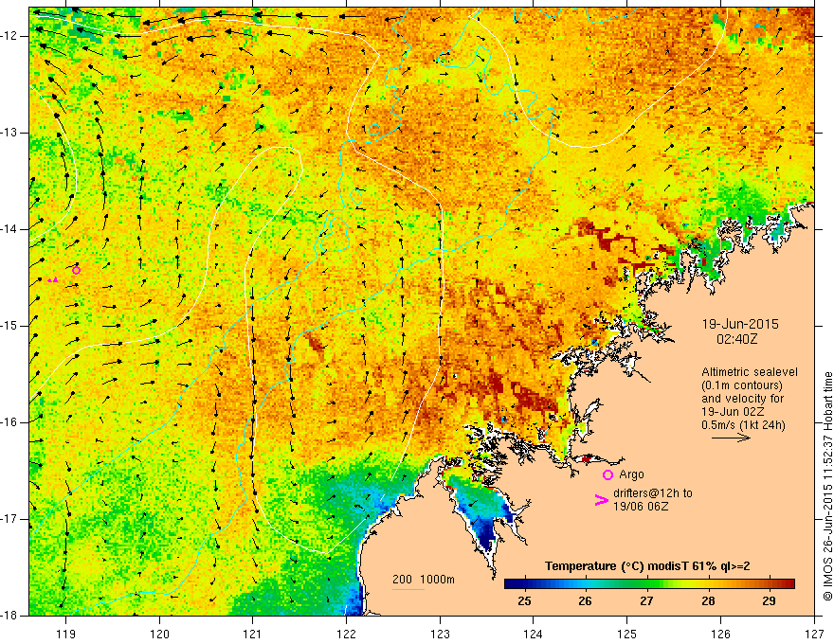
Task: Click the '02:40Z' time label
Action: [737, 339]
